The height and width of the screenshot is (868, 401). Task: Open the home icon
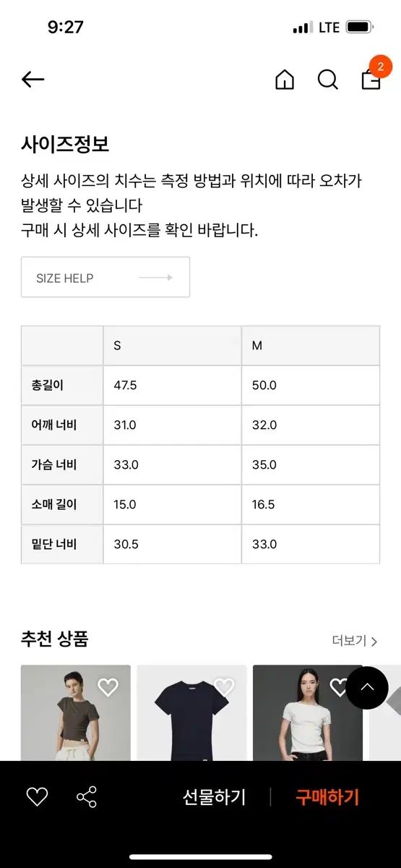[285, 80]
